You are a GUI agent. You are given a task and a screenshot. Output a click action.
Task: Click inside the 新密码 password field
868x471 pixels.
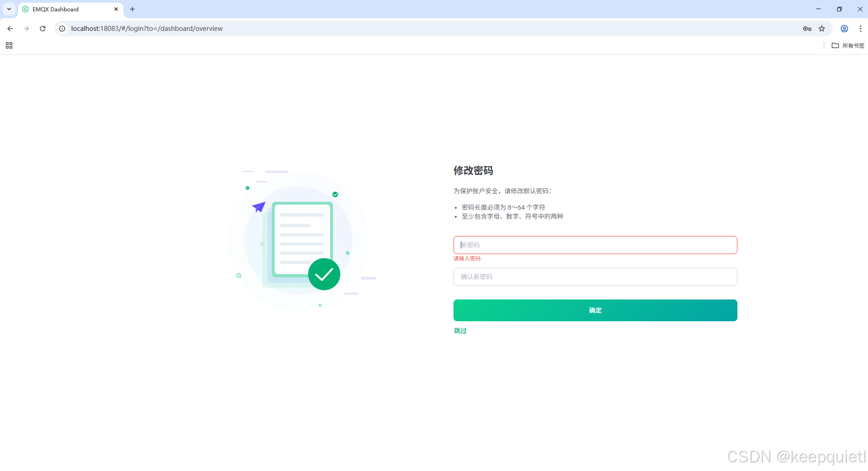tap(595, 245)
